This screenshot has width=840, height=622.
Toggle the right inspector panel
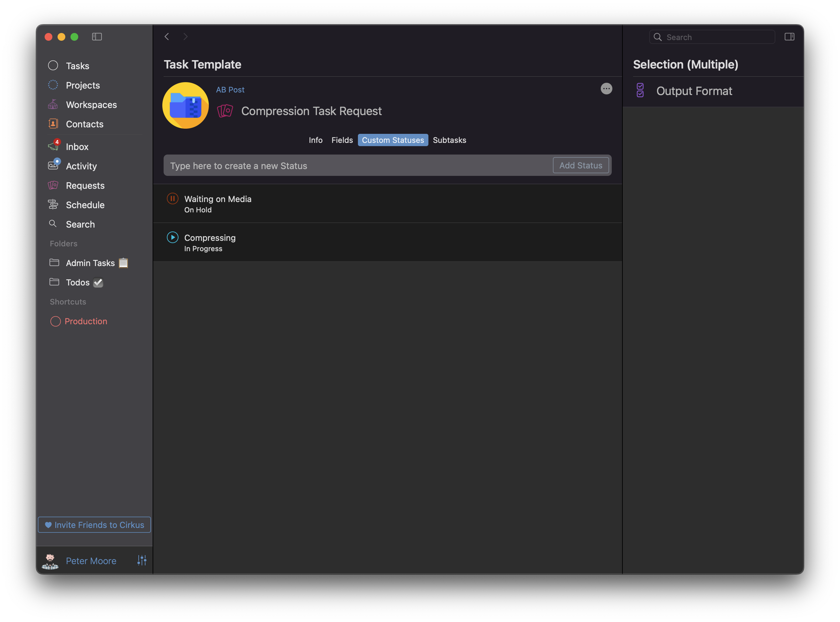(x=789, y=37)
